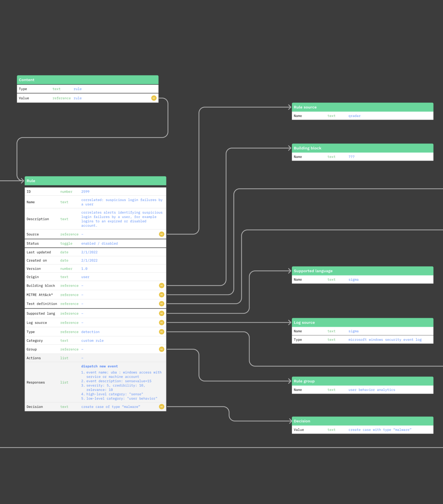Viewport: 443px width, 504px height.
Task: Click the reference icon in Rule's Log source row
Action: 162,322
